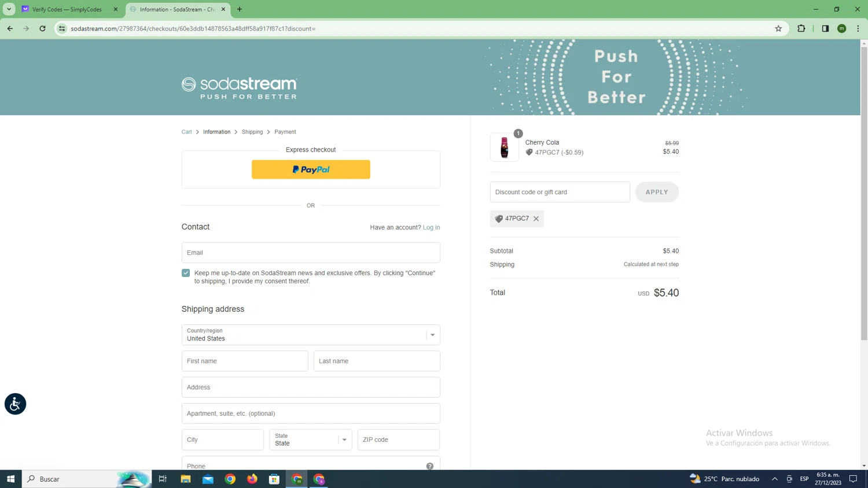Open Firefox from the taskbar

[252, 479]
